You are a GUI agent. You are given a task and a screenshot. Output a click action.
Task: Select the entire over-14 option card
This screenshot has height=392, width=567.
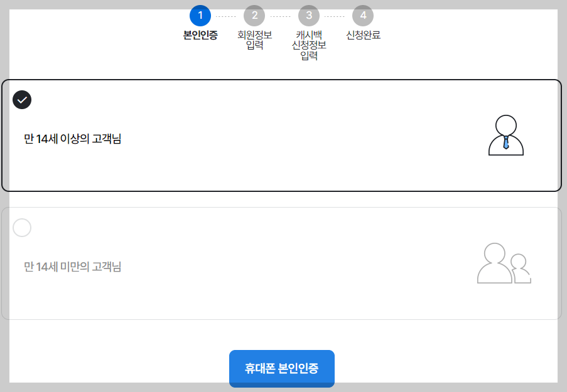pos(282,135)
